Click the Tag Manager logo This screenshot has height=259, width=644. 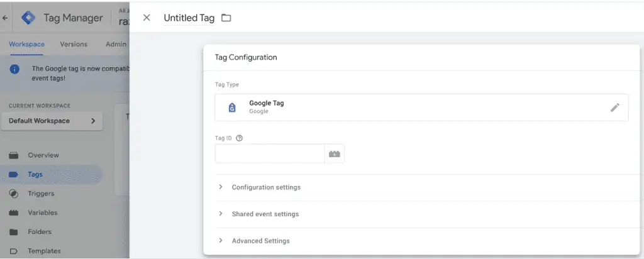(x=28, y=18)
